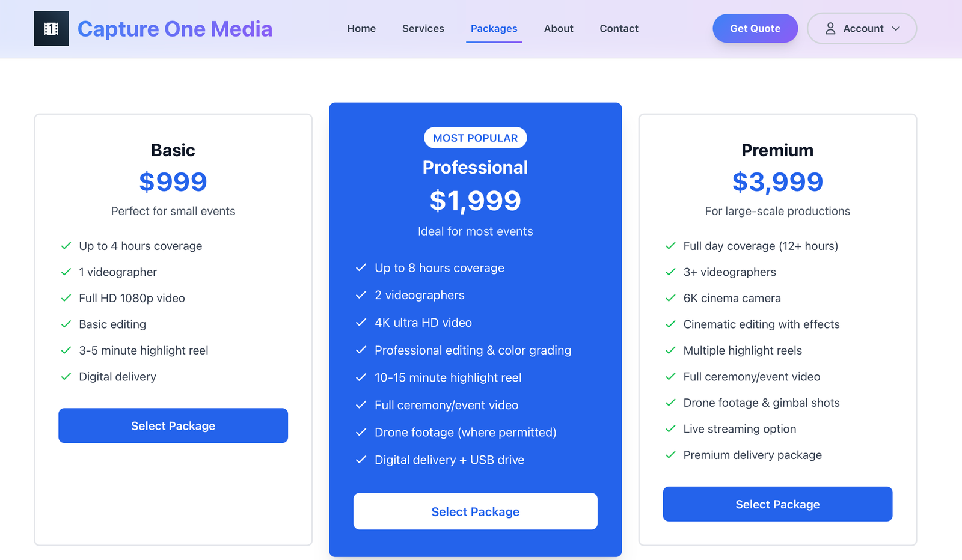Visit the About page
This screenshot has width=962, height=560.
(x=558, y=28)
